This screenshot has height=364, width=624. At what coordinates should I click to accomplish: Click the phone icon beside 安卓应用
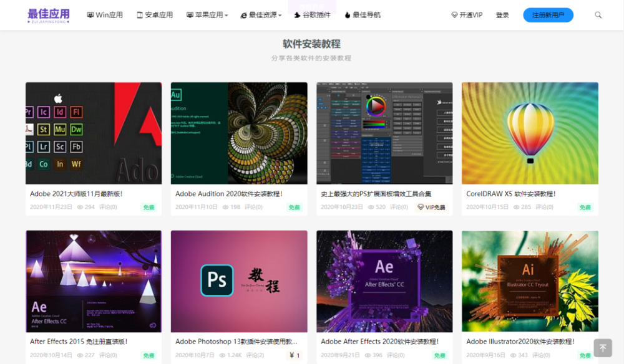point(140,15)
